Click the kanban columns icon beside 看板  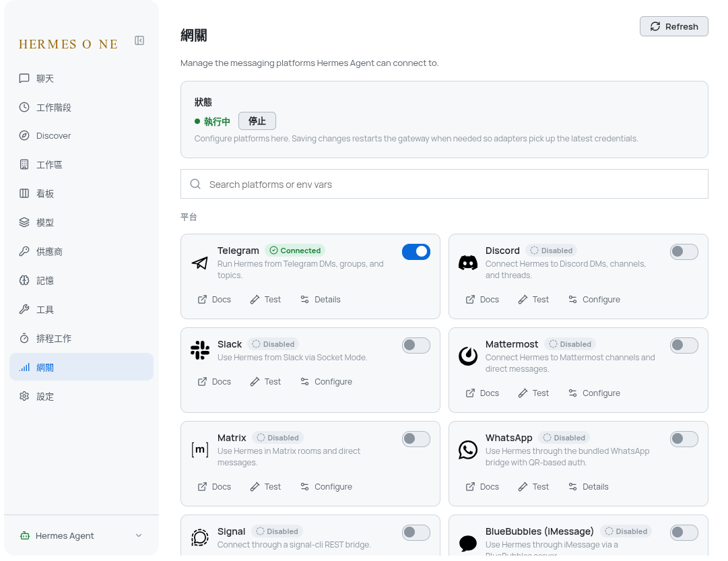[x=24, y=194]
